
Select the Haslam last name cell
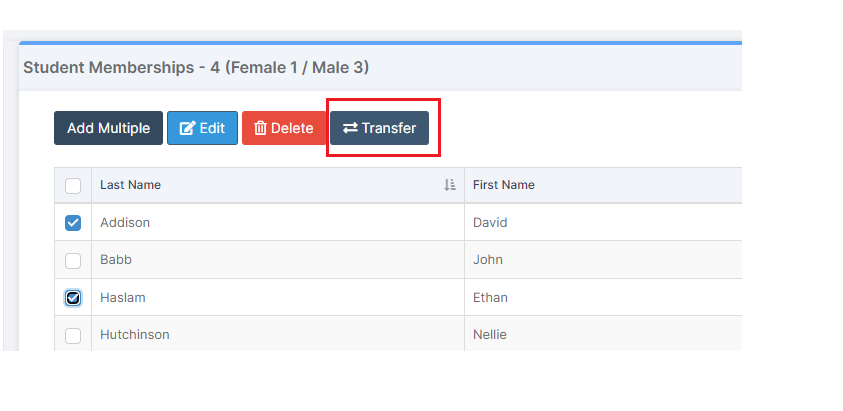278,297
